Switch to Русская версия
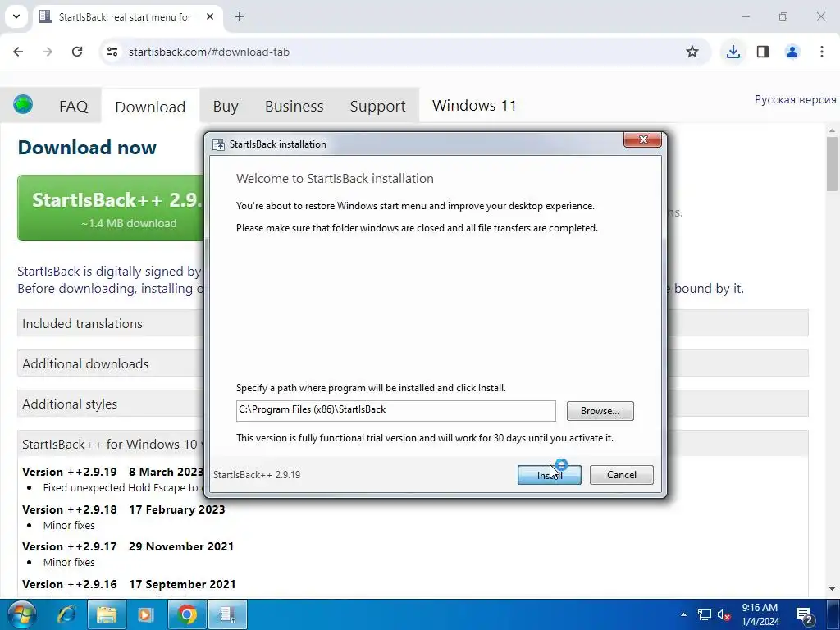 coord(795,99)
